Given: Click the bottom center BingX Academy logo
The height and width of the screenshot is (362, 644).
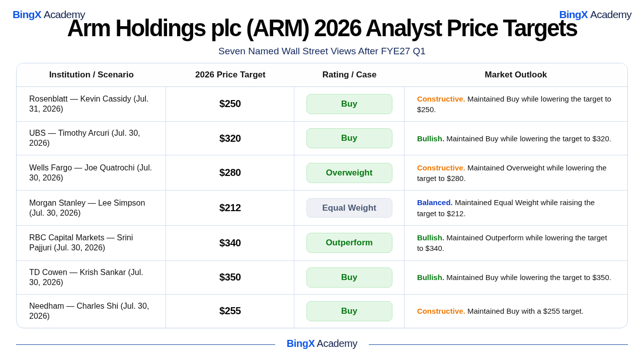Looking at the screenshot, I should pyautogui.click(x=322, y=343).
